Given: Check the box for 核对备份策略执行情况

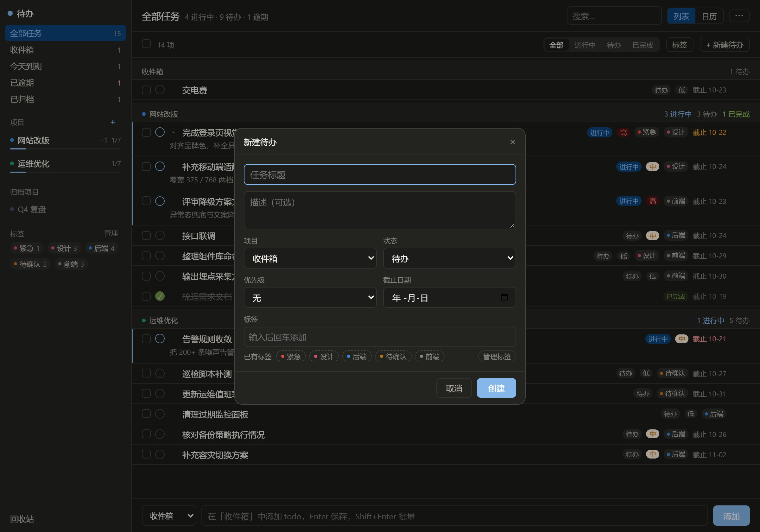Looking at the screenshot, I should 146,434.
